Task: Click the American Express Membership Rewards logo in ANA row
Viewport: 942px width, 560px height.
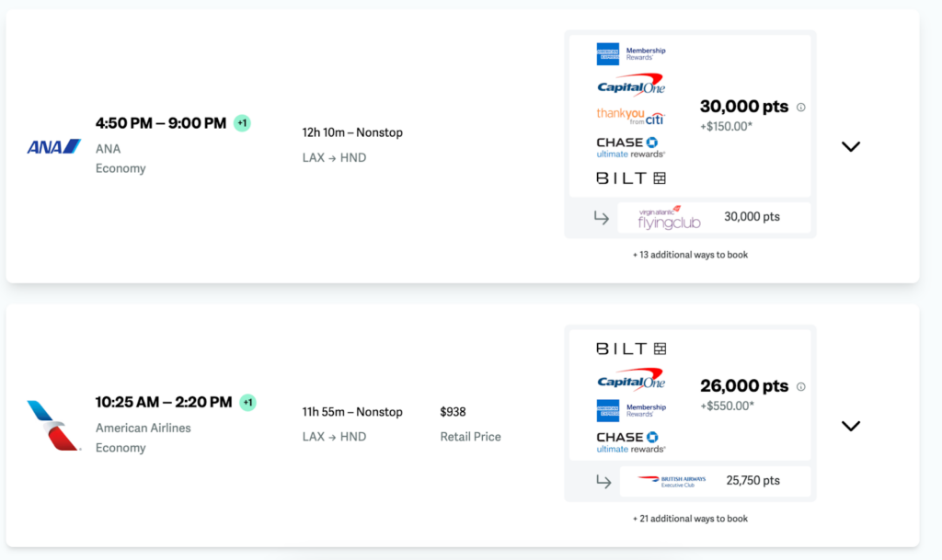Action: (631, 54)
